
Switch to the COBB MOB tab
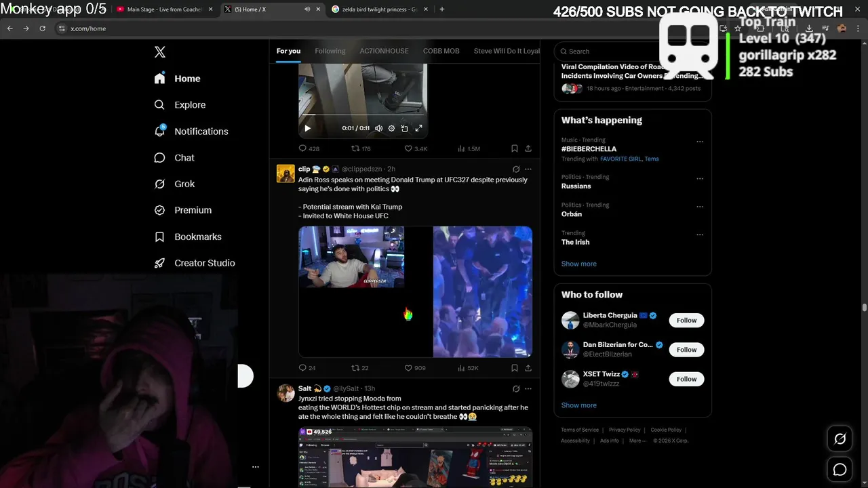click(x=441, y=51)
